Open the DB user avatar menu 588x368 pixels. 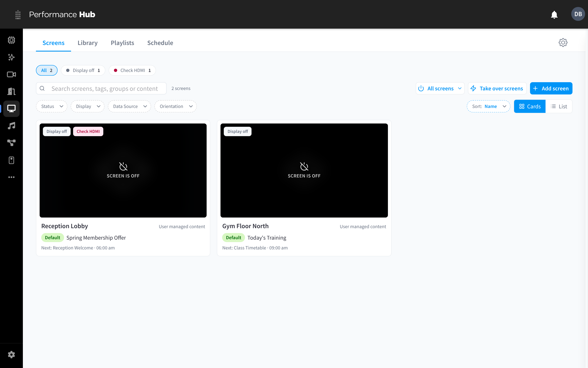tap(578, 14)
